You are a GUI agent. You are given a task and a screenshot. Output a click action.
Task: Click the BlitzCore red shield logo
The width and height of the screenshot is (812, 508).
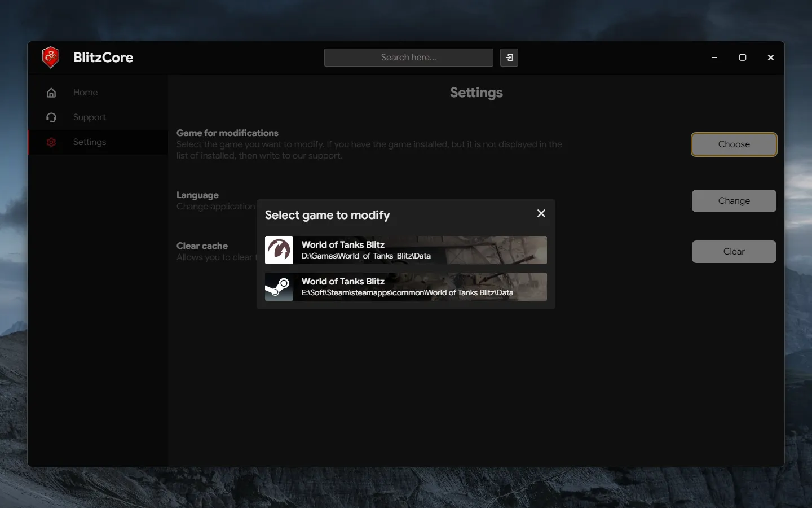[x=51, y=58]
